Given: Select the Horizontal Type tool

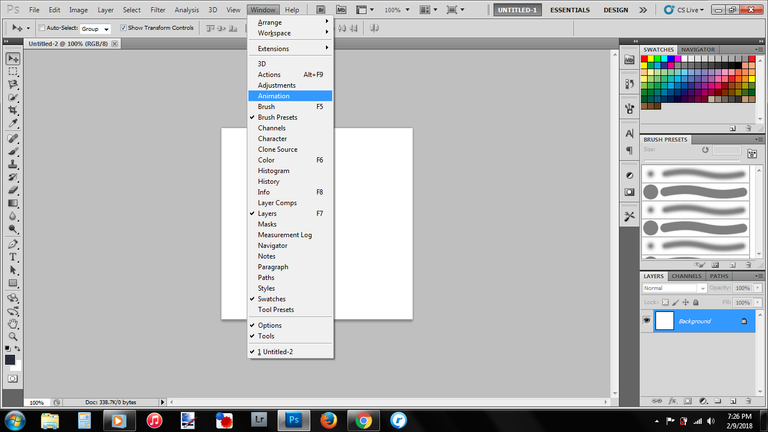Looking at the screenshot, I should tap(13, 257).
